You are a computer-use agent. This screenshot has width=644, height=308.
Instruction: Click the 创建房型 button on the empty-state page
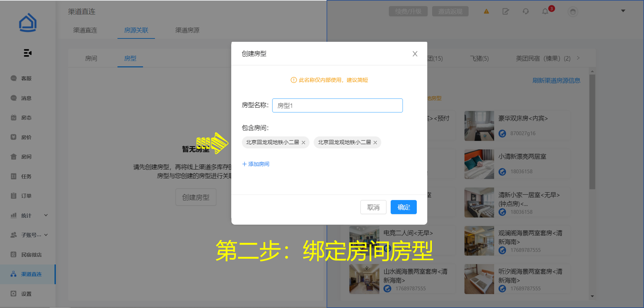pyautogui.click(x=196, y=197)
